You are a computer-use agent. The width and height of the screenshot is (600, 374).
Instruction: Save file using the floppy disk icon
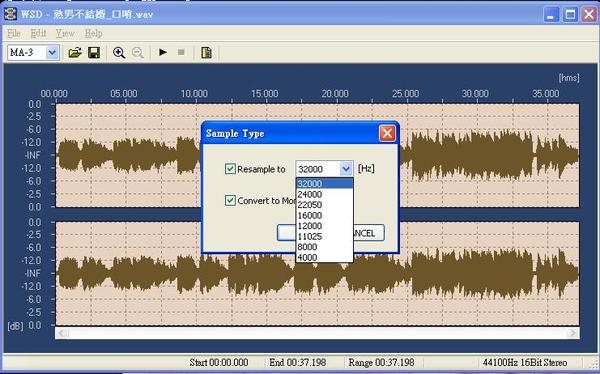[94, 52]
